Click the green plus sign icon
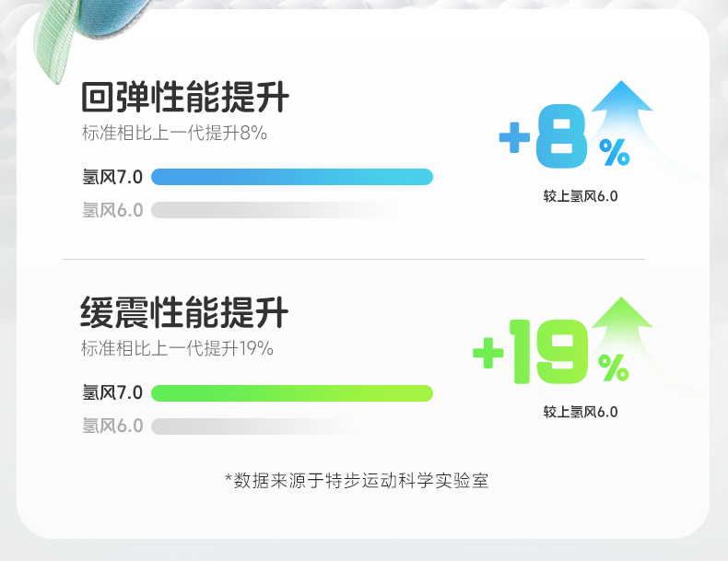This screenshot has width=728, height=561. tap(488, 353)
